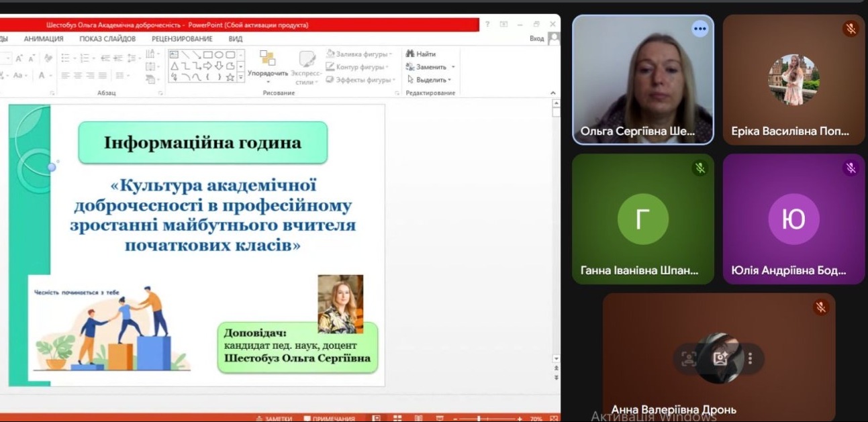This screenshot has width=868, height=422.
Task: Toggle ПРИМЕЧАНИЯ comments pane
Action: pos(329,418)
